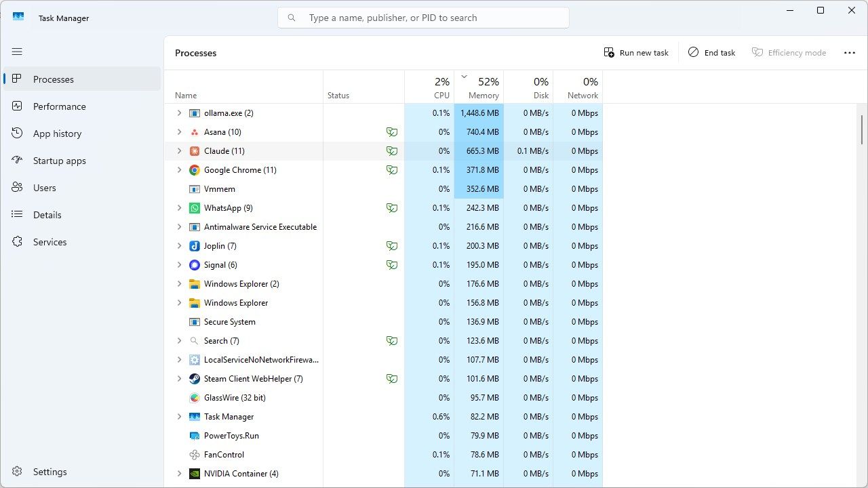The width and height of the screenshot is (868, 488).
Task: Expand the Task Manager process row
Action: click(179, 417)
